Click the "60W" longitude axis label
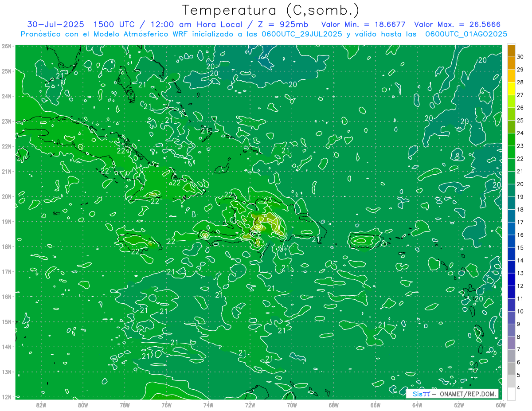This screenshot has width=532, height=411. click(x=501, y=405)
